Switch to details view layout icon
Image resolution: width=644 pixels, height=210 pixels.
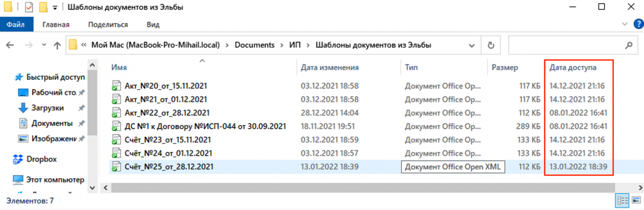click(x=622, y=200)
